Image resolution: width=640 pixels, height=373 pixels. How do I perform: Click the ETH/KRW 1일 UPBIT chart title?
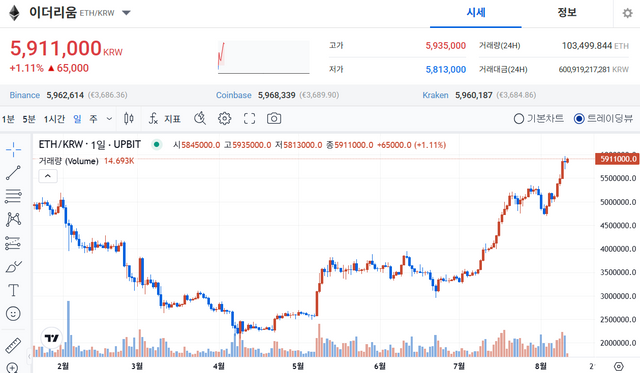[89, 144]
